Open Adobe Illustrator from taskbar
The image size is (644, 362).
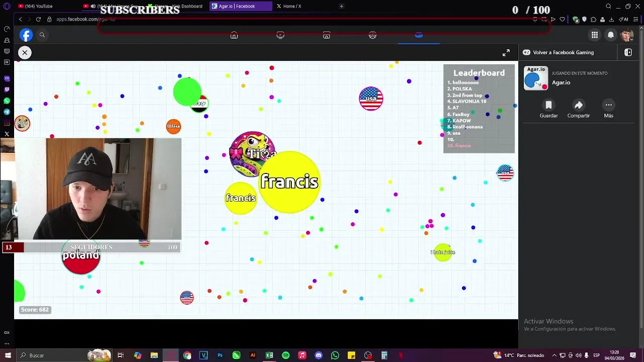point(253,355)
